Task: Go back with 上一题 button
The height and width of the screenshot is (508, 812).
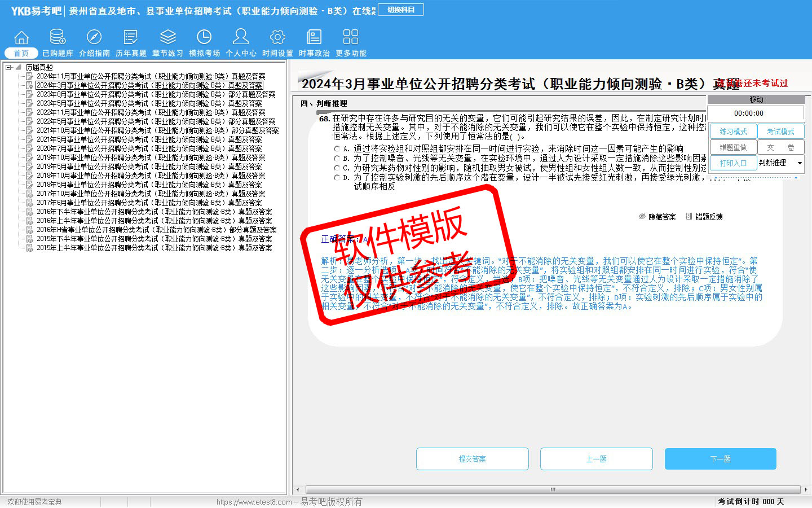Action: coord(597,459)
